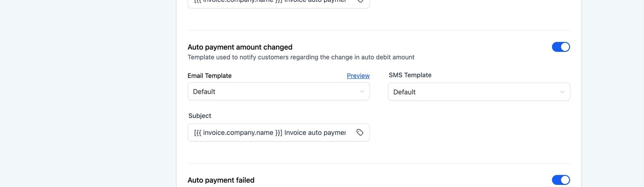Click the auto debit amount description text
The height and width of the screenshot is (187, 644).
click(x=301, y=57)
